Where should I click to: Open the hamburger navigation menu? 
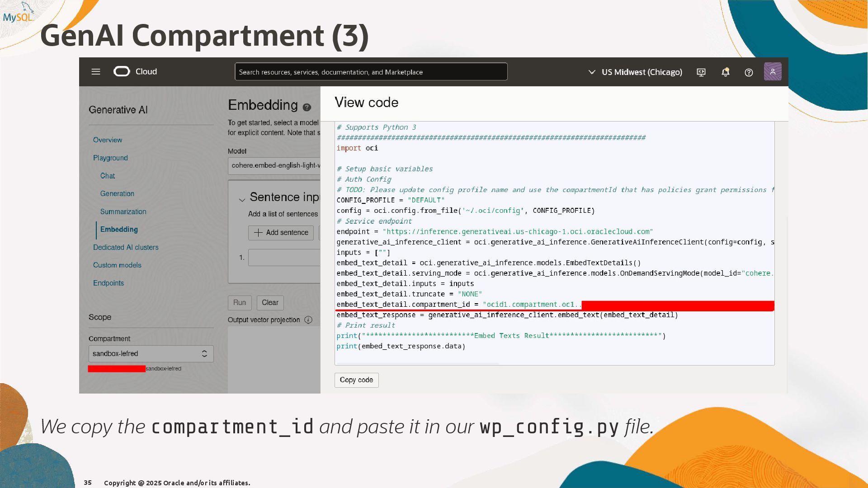pos(96,72)
